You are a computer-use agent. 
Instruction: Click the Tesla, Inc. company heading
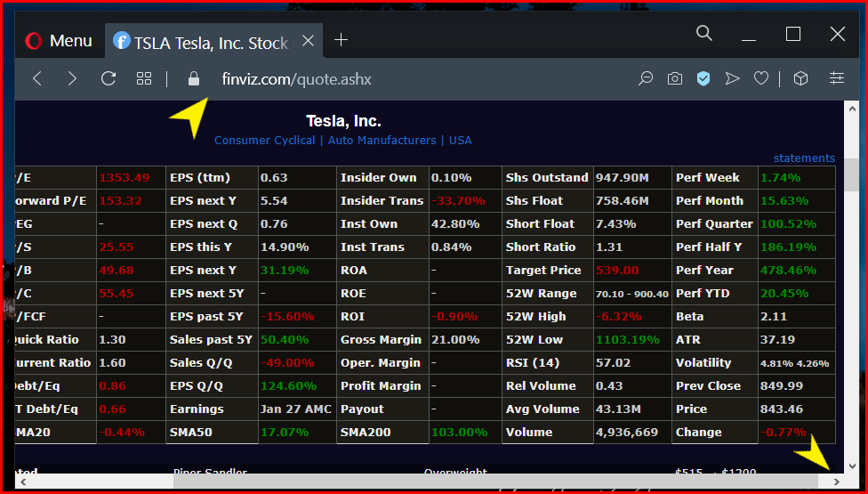[x=343, y=121]
